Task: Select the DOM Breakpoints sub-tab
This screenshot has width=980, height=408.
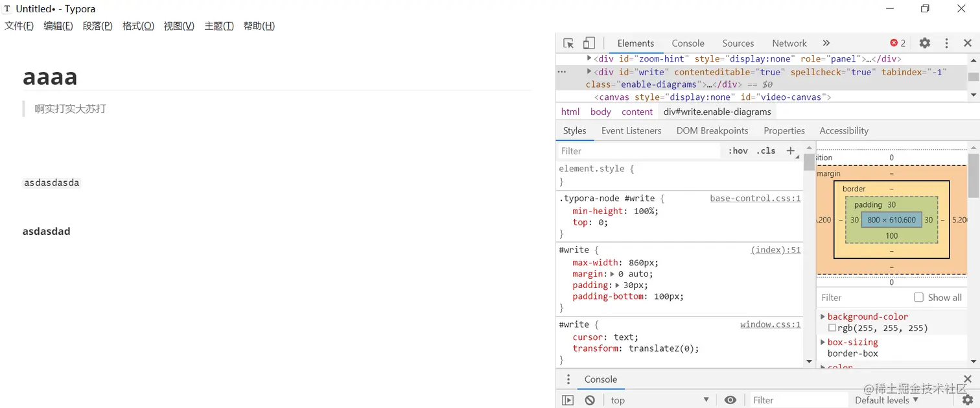Action: [712, 130]
